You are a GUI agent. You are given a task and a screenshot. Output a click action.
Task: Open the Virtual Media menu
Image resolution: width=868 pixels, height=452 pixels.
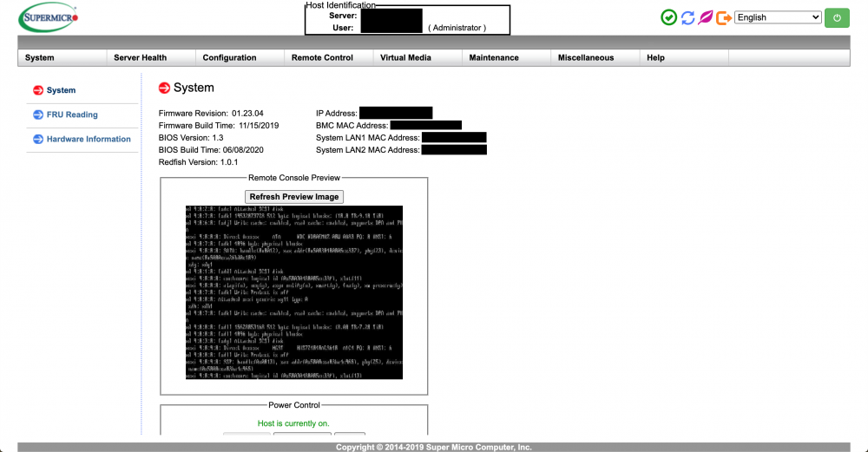point(418,57)
